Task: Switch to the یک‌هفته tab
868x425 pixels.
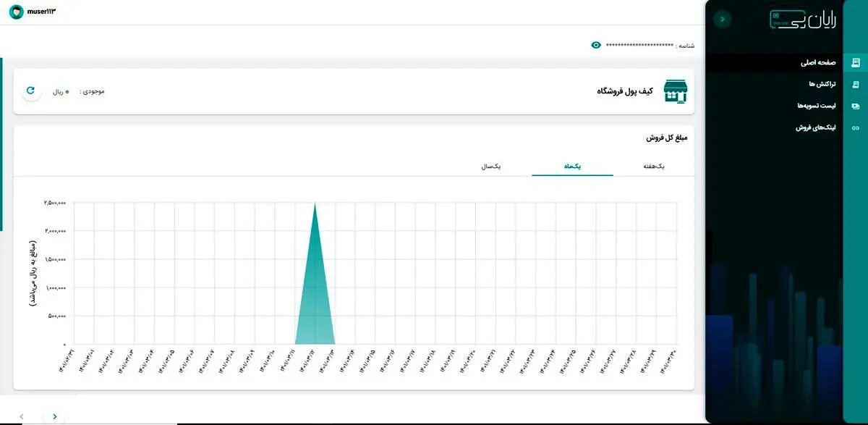Action: 653,167
